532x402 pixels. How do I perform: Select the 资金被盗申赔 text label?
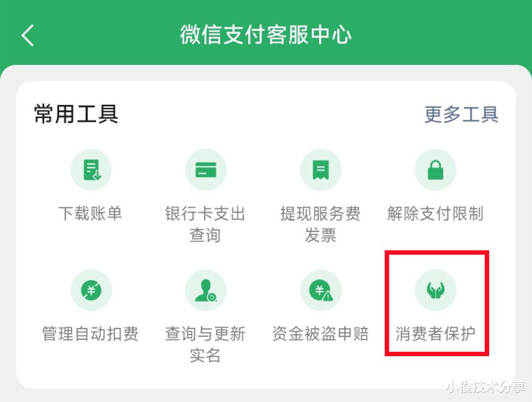coord(320,334)
